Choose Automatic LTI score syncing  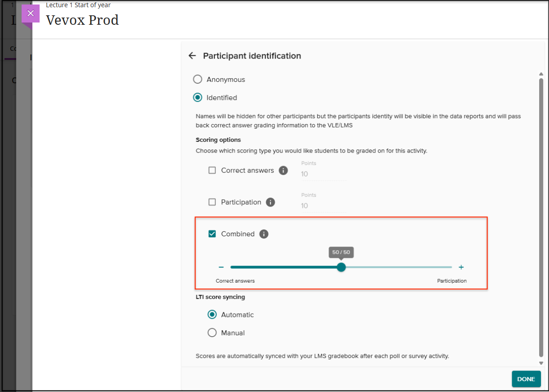(212, 315)
